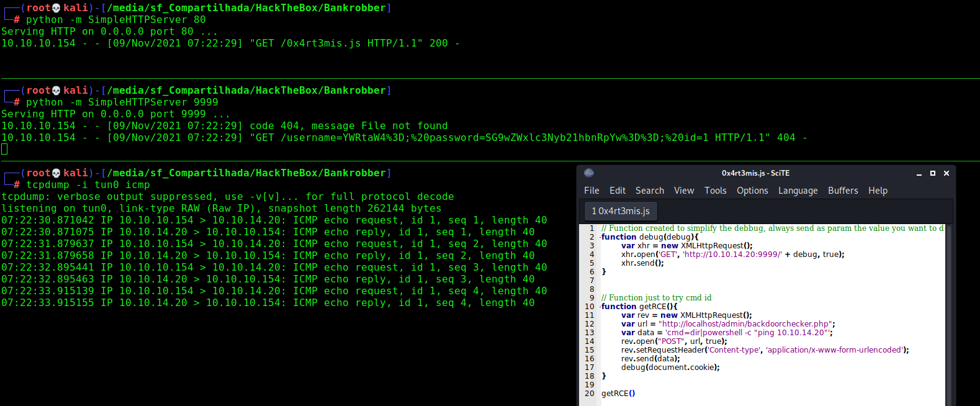Open the File menu in SciTE
Viewport: 980px width, 406px height.
591,191
